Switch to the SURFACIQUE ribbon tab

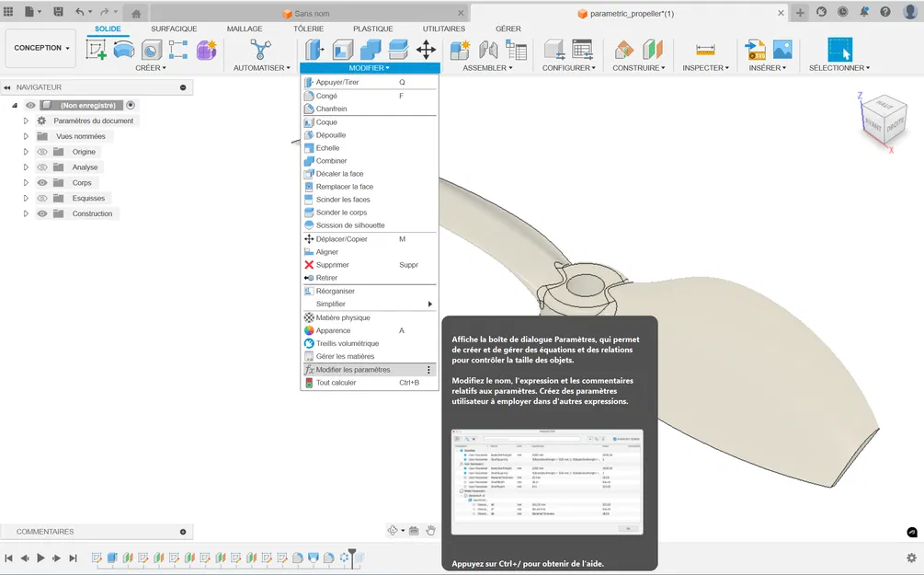[174, 29]
